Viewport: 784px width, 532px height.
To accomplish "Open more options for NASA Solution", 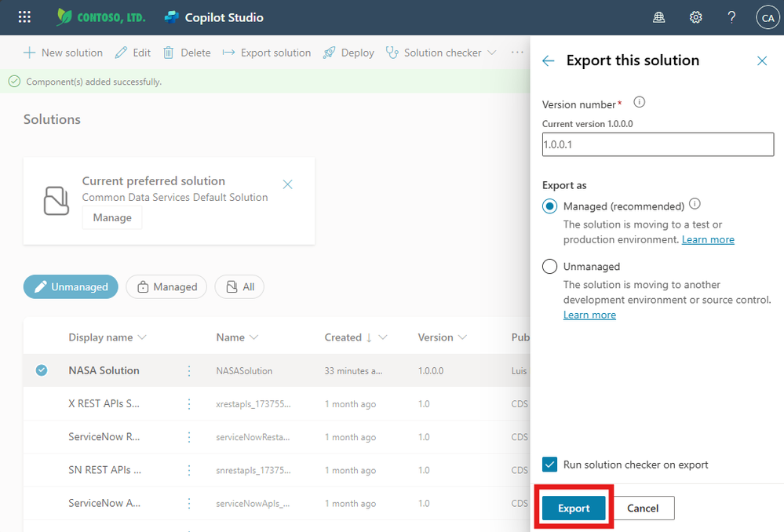I will point(189,370).
